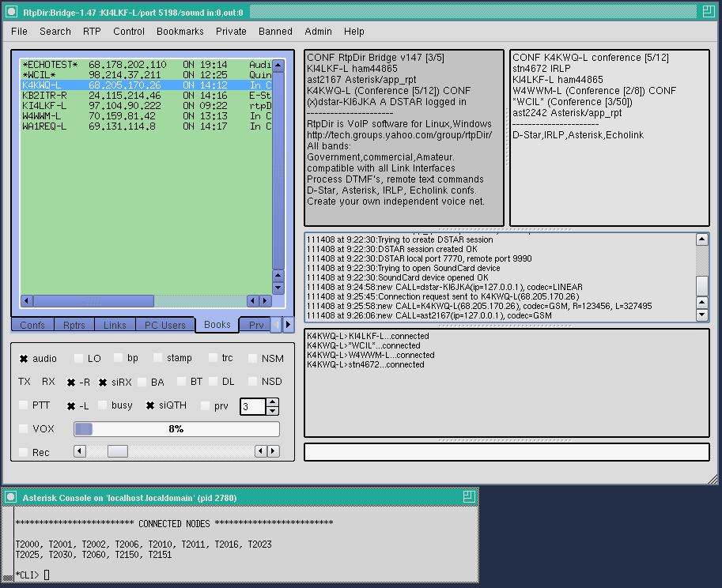
Task: Click the Rec slider far-right arrow
Action: [274, 451]
